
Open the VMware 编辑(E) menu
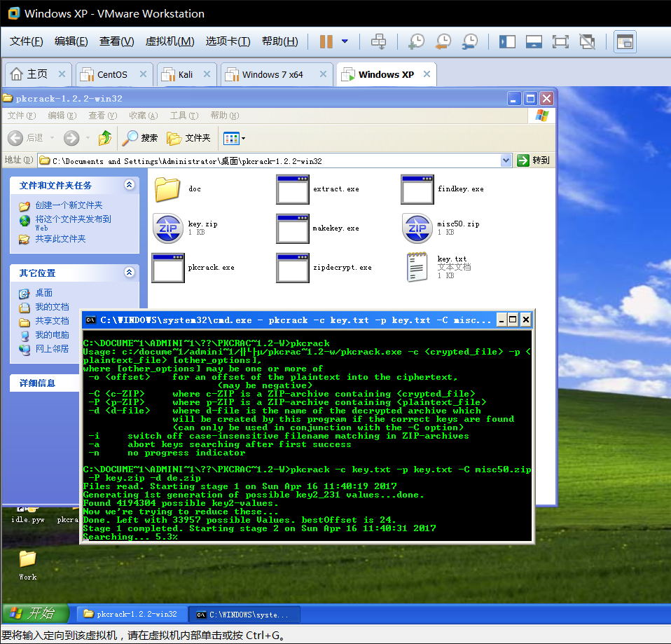[71, 41]
